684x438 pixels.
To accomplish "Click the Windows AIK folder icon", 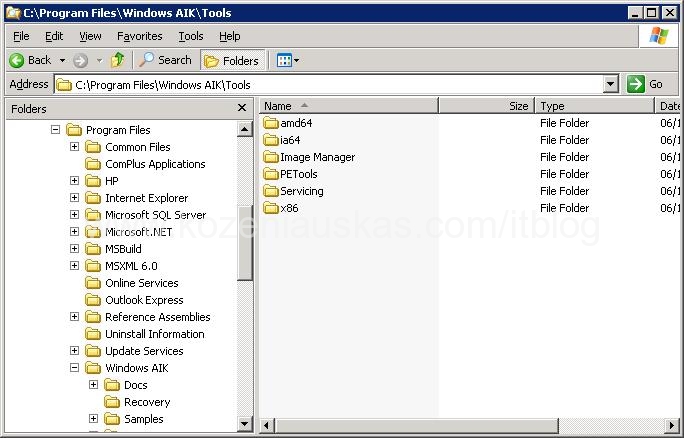I will (x=93, y=368).
